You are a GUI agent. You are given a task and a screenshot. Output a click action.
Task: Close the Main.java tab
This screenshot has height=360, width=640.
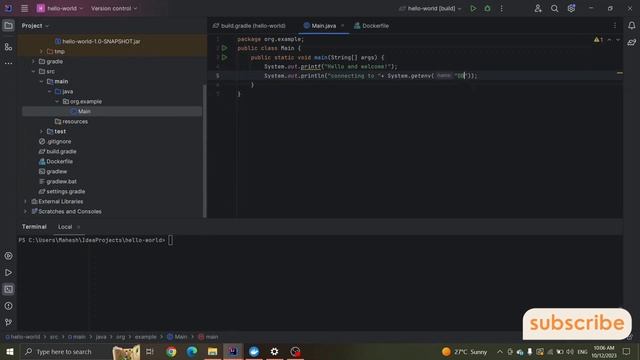(x=342, y=26)
